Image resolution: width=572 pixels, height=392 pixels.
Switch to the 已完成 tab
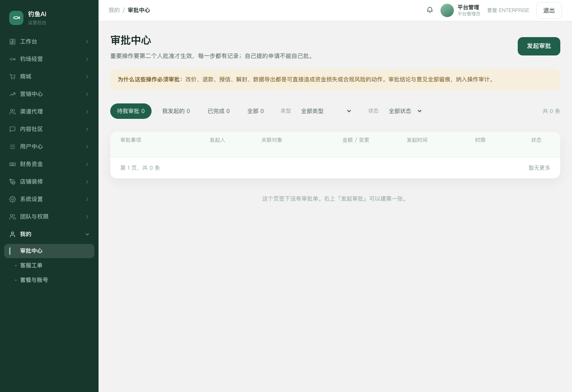[219, 111]
